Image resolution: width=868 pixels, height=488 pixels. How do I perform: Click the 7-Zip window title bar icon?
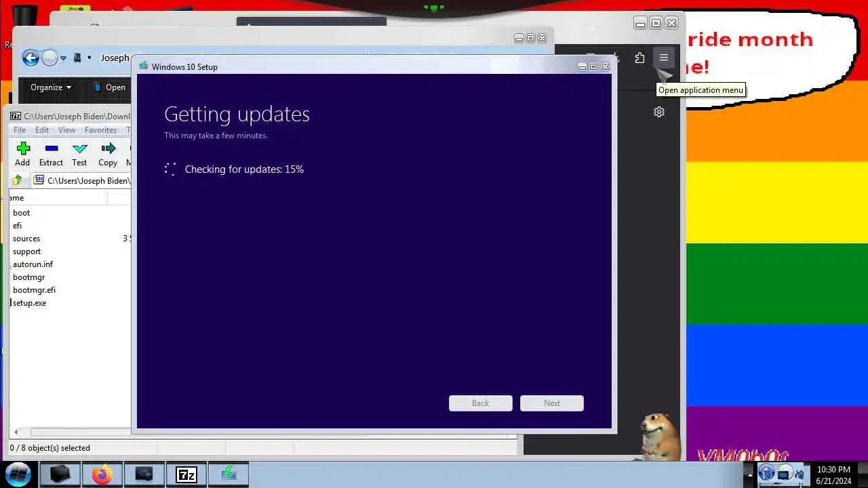(x=15, y=116)
